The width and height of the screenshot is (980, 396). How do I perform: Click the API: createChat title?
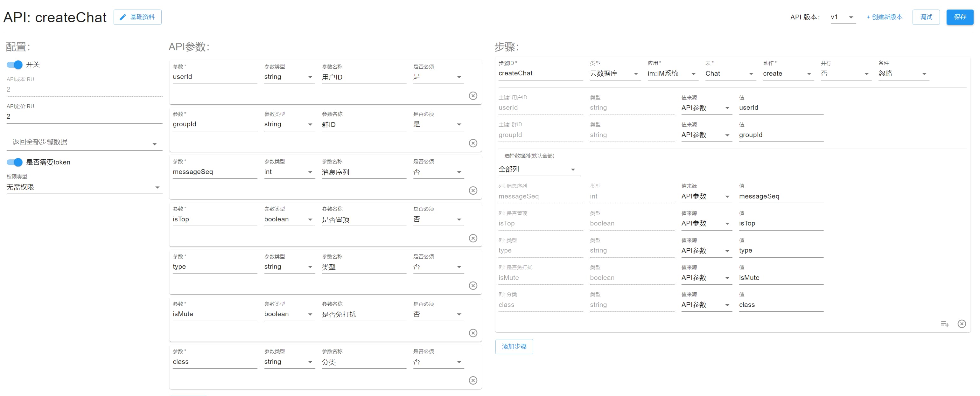(55, 17)
